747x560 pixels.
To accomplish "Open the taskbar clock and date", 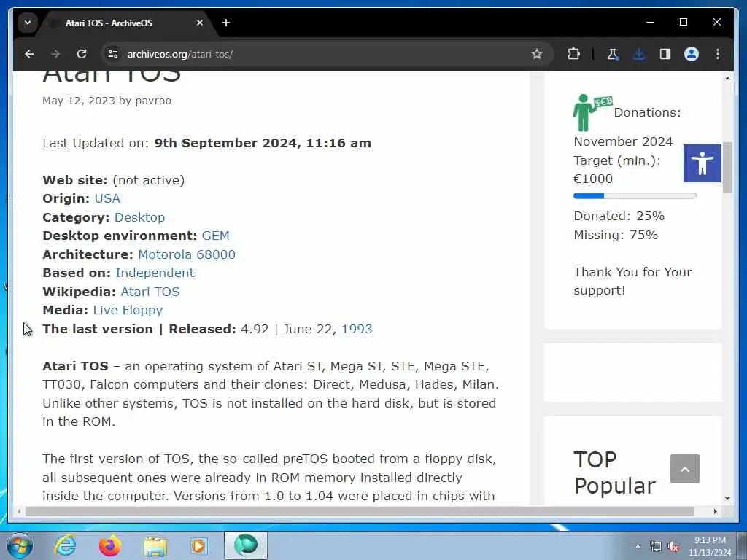I will (x=710, y=546).
